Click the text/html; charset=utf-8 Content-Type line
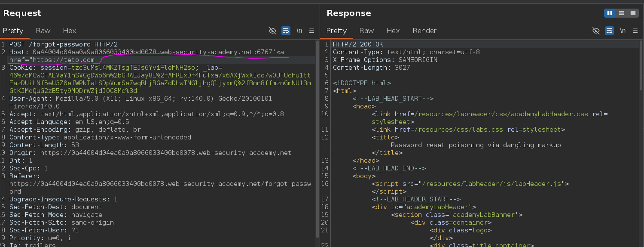This screenshot has width=644, height=247. 406,52
